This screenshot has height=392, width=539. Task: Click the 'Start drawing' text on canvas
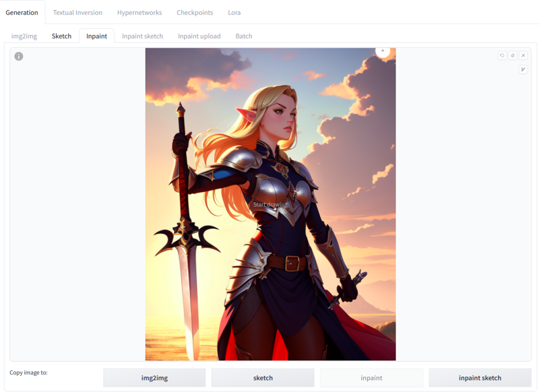pyautogui.click(x=271, y=204)
